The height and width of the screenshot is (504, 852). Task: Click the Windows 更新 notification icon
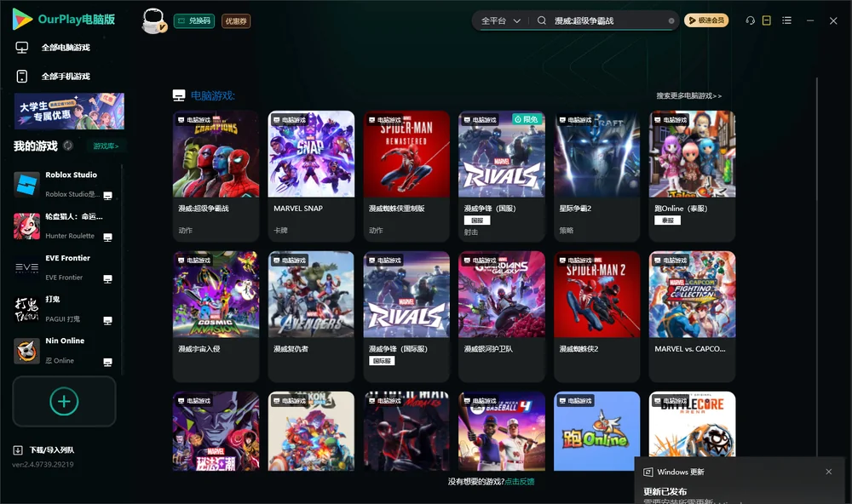tap(648, 472)
